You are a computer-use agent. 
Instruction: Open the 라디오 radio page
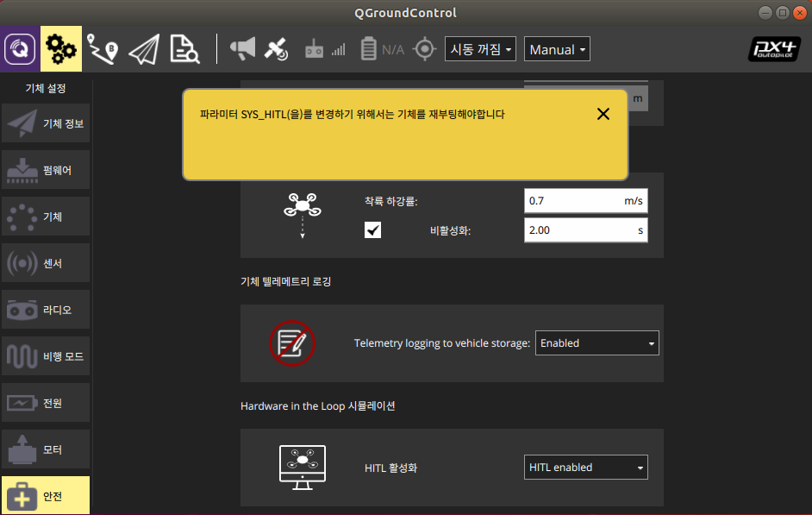coord(46,310)
